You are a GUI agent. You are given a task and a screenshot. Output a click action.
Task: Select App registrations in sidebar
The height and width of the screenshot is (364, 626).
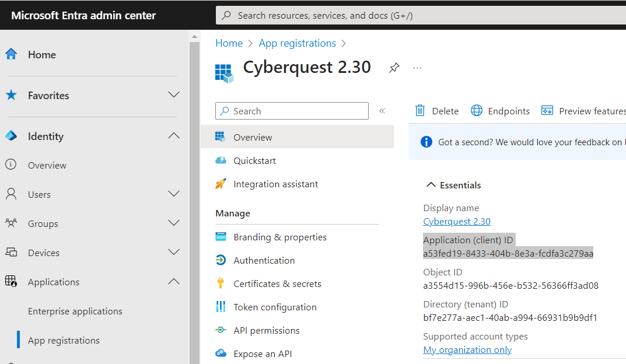click(64, 340)
